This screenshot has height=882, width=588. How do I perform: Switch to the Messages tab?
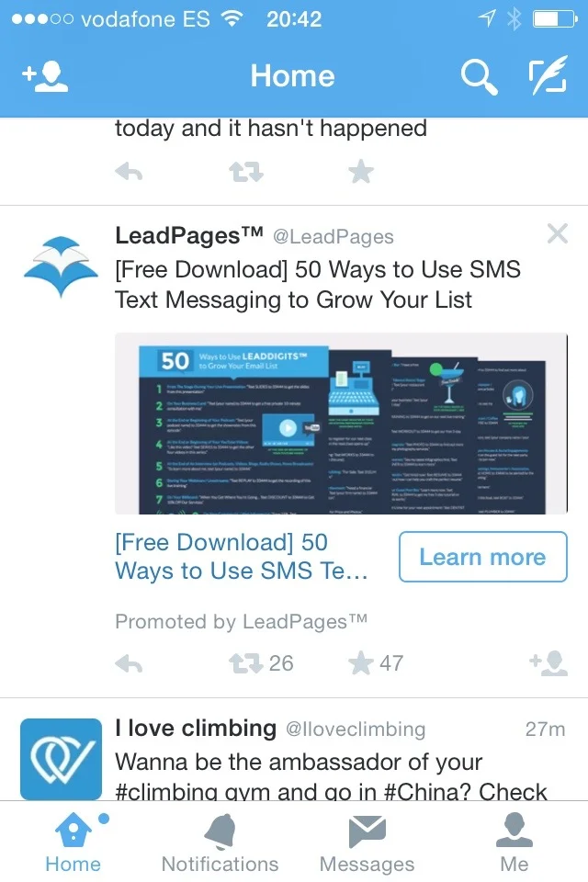coord(367,843)
